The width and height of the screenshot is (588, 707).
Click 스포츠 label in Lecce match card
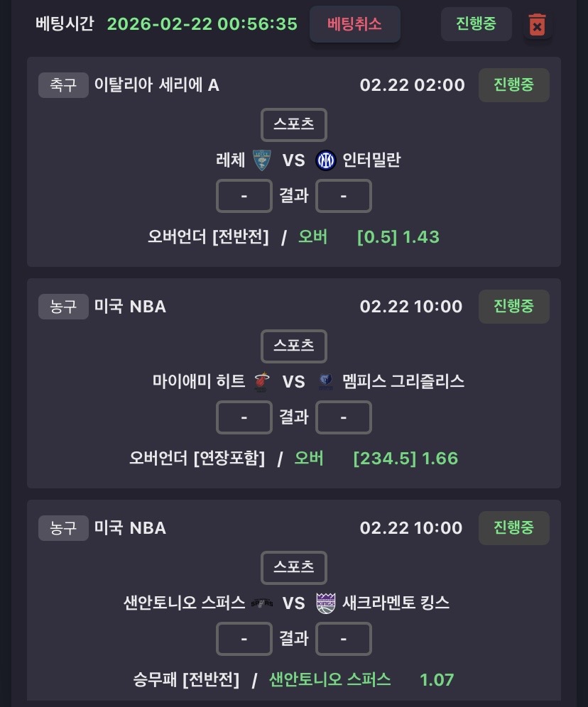[293, 125]
